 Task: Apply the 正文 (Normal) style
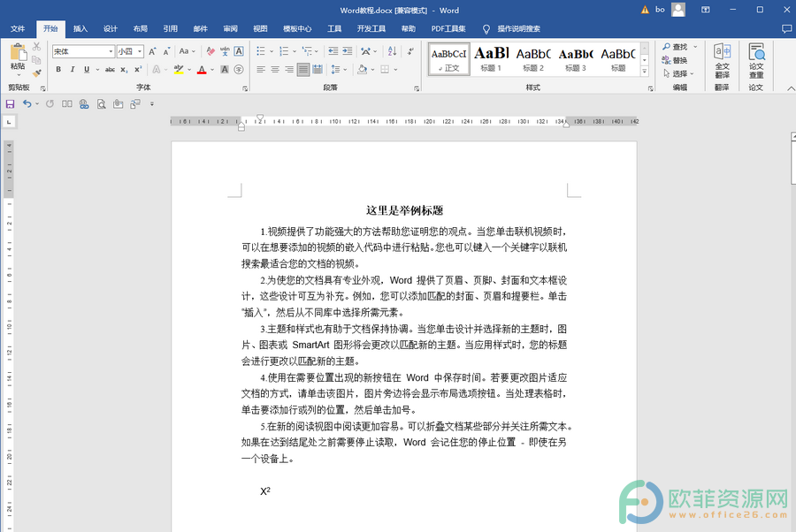coord(449,59)
